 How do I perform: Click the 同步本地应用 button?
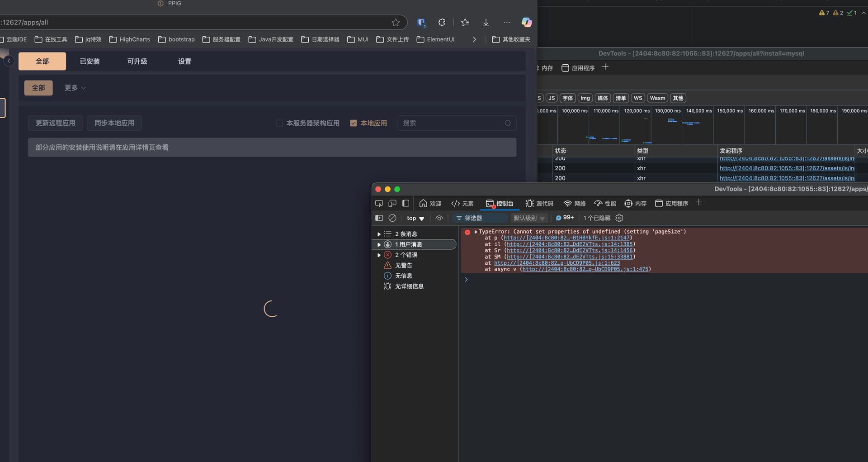point(114,123)
